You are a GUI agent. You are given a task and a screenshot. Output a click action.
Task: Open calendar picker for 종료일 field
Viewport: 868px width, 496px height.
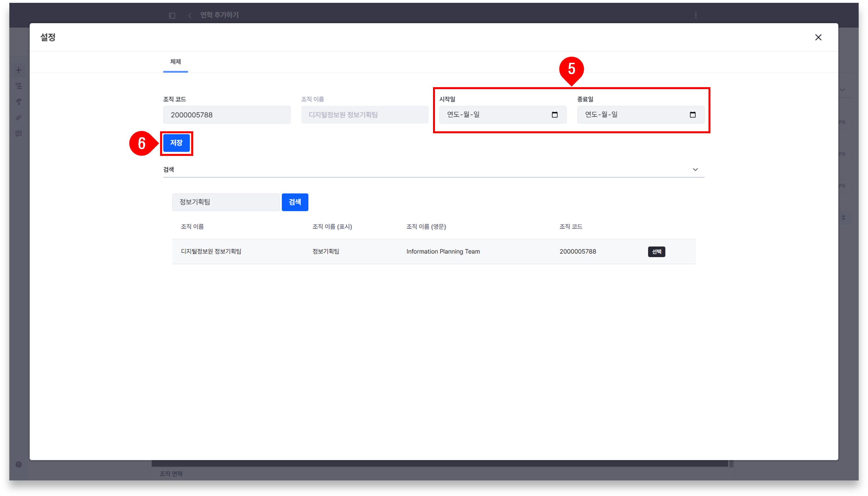692,115
